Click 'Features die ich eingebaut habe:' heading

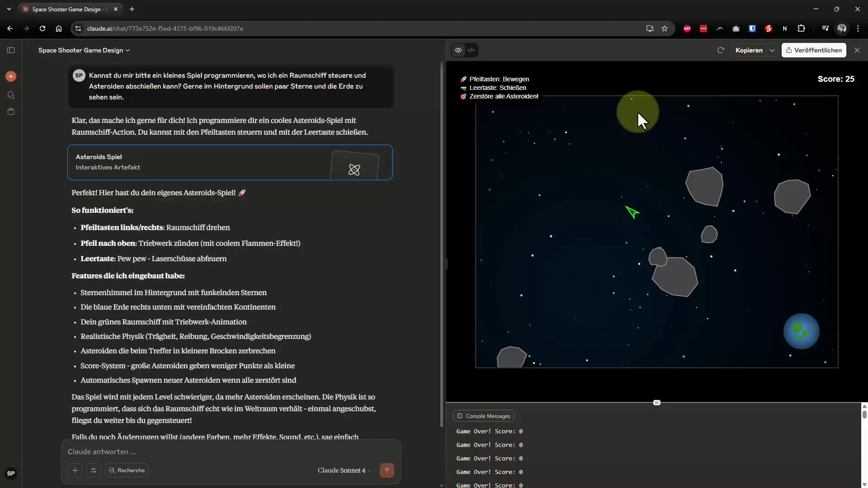click(128, 276)
